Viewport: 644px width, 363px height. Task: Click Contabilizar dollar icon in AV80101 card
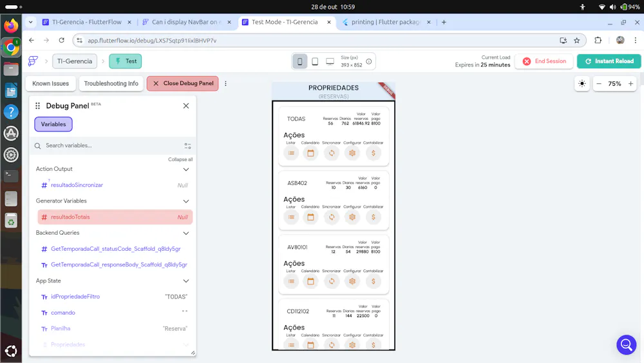click(374, 281)
